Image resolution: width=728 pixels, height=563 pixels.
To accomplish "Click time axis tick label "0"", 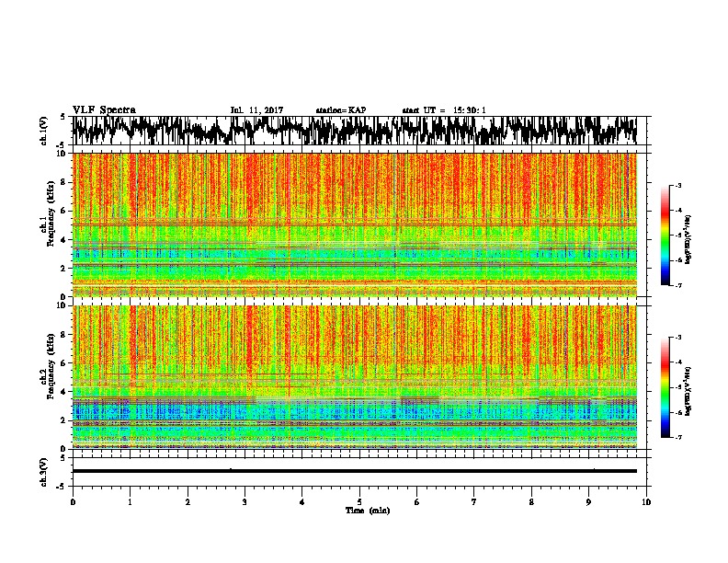I will 73,502.
